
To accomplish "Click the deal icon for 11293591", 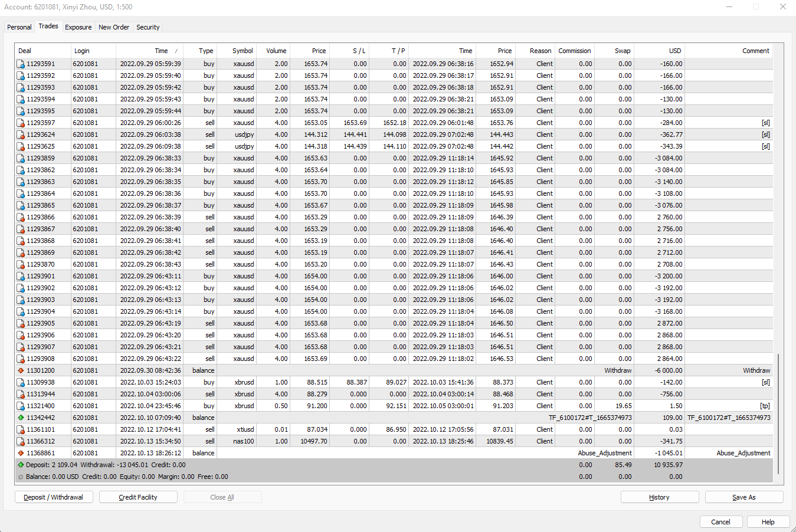I will (x=21, y=64).
